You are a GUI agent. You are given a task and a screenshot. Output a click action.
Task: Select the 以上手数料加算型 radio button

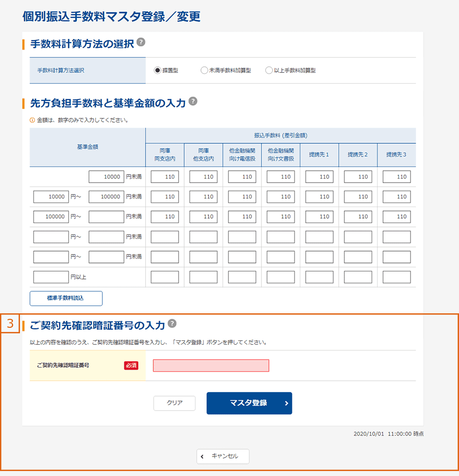pos(268,70)
